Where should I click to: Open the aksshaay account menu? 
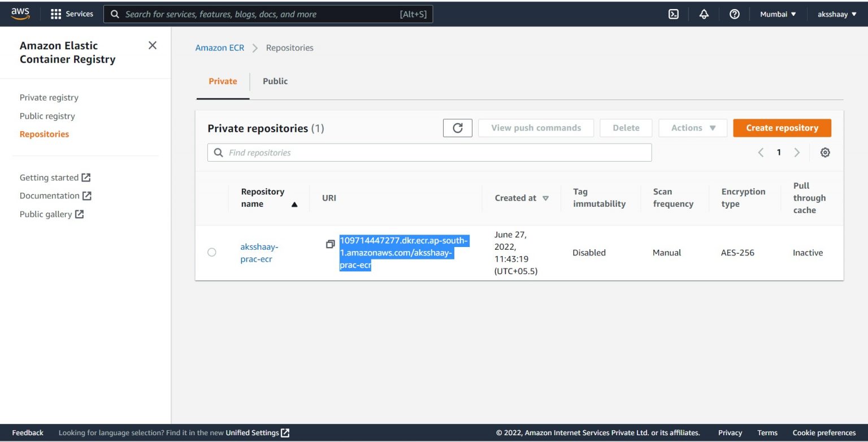(836, 14)
